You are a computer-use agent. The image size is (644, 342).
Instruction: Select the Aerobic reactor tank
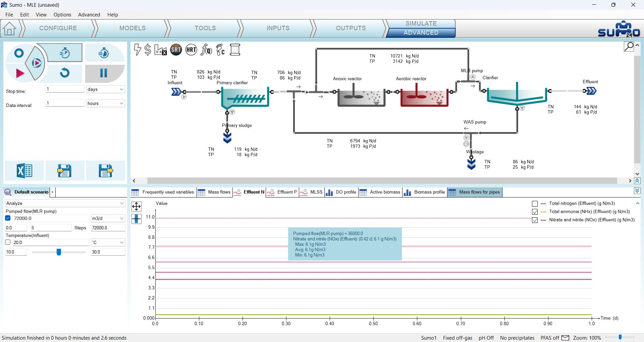pyautogui.click(x=424, y=95)
